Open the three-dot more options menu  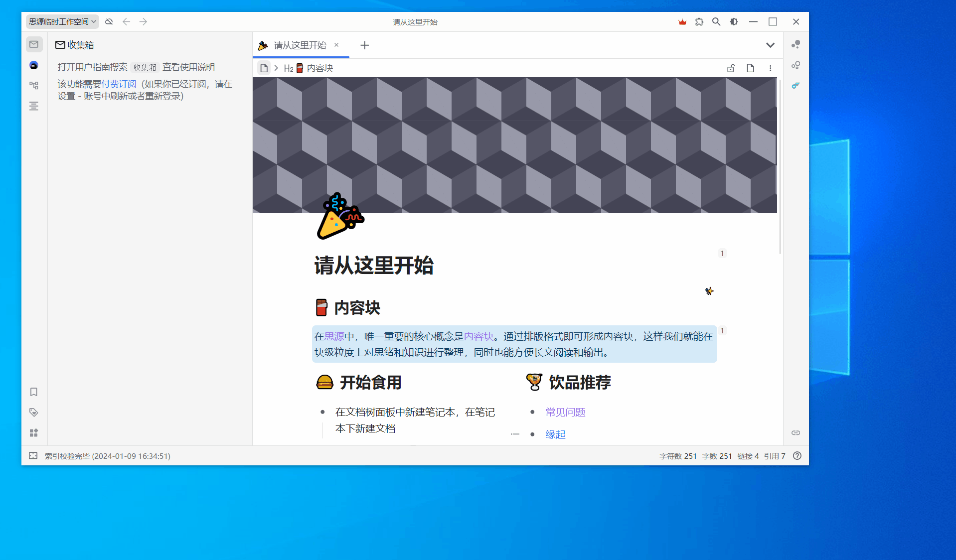771,68
